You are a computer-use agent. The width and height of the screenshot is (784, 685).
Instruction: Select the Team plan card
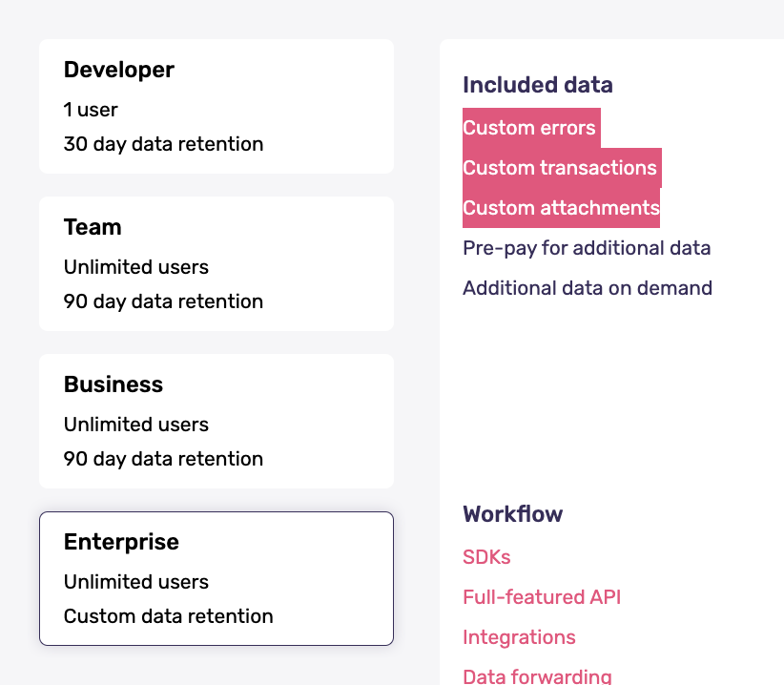tap(217, 264)
